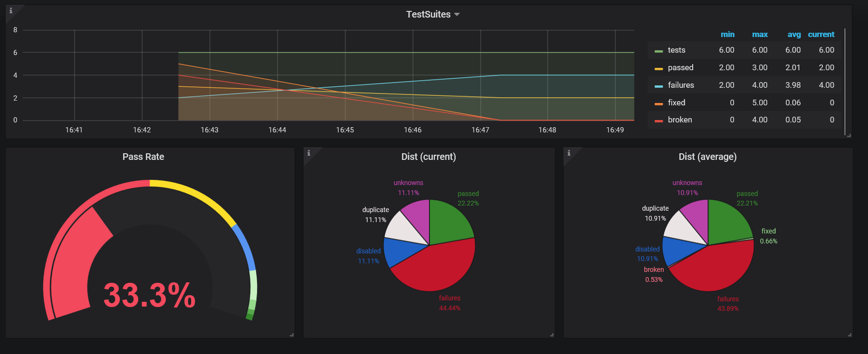Select the passed 22.22% pie label
Image resolution: width=868 pixels, height=354 pixels.
click(x=468, y=198)
